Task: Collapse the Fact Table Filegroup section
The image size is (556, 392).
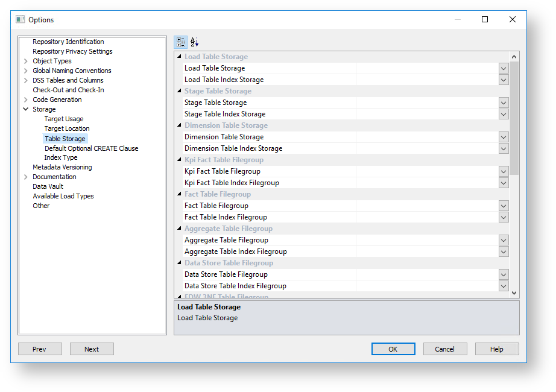Action: (x=179, y=194)
